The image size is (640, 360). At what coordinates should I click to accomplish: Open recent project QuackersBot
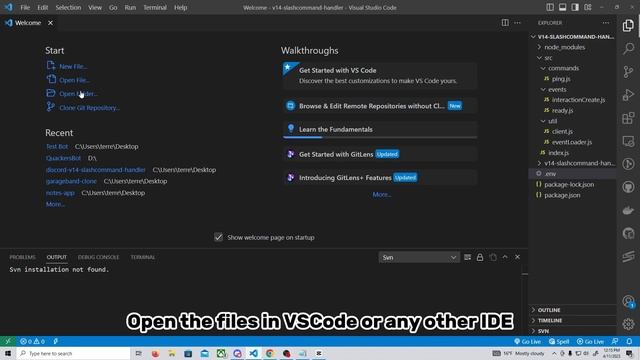(x=63, y=158)
